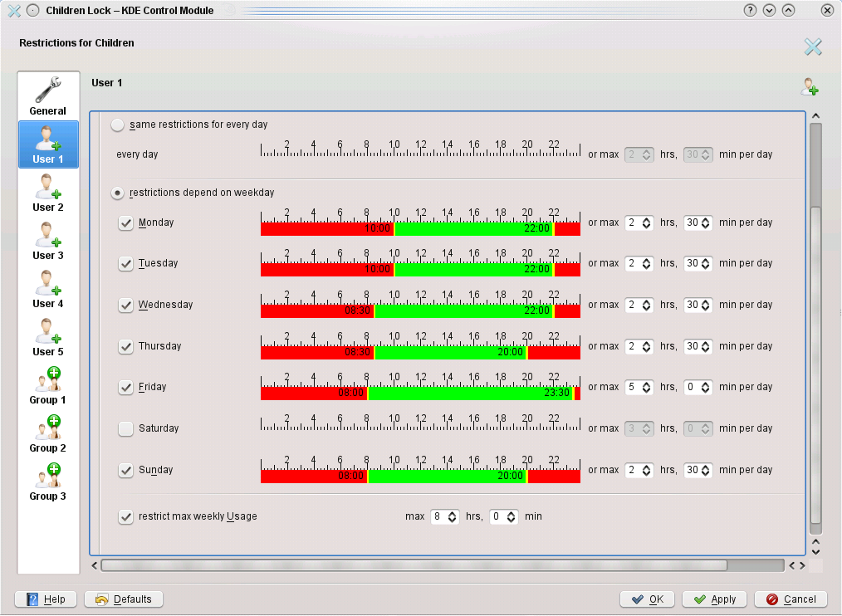Viewport: 842px width, 616px height.
Task: Click the Apply button
Action: [x=714, y=599]
